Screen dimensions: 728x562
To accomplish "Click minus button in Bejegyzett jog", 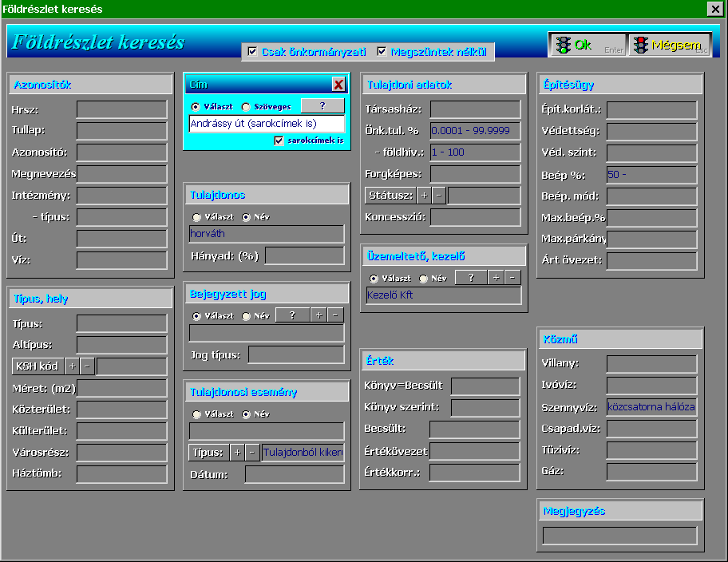I will [x=335, y=315].
